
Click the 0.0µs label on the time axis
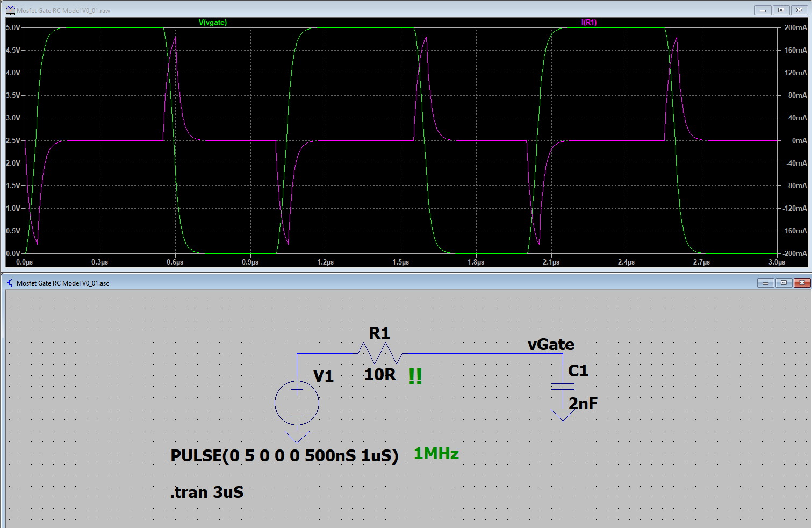pyautogui.click(x=25, y=262)
